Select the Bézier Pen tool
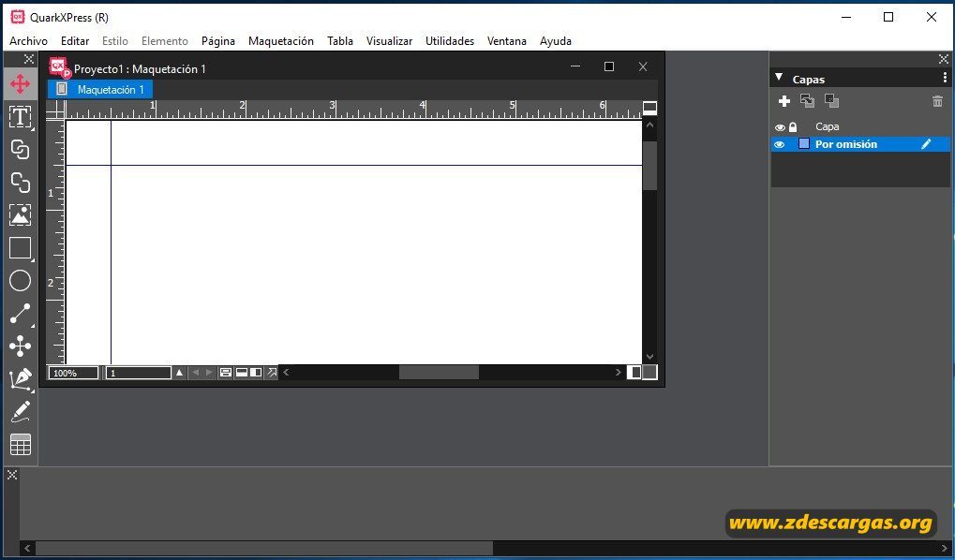 click(20, 379)
